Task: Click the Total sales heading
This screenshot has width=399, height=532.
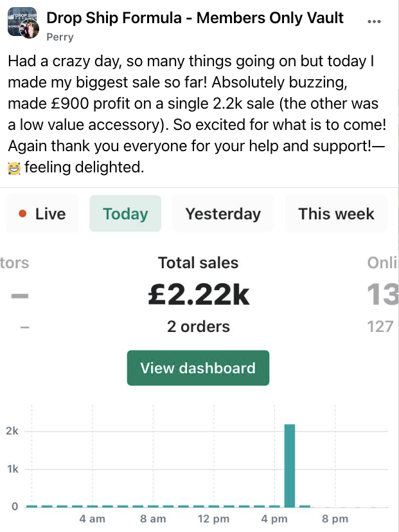Action: (x=199, y=262)
